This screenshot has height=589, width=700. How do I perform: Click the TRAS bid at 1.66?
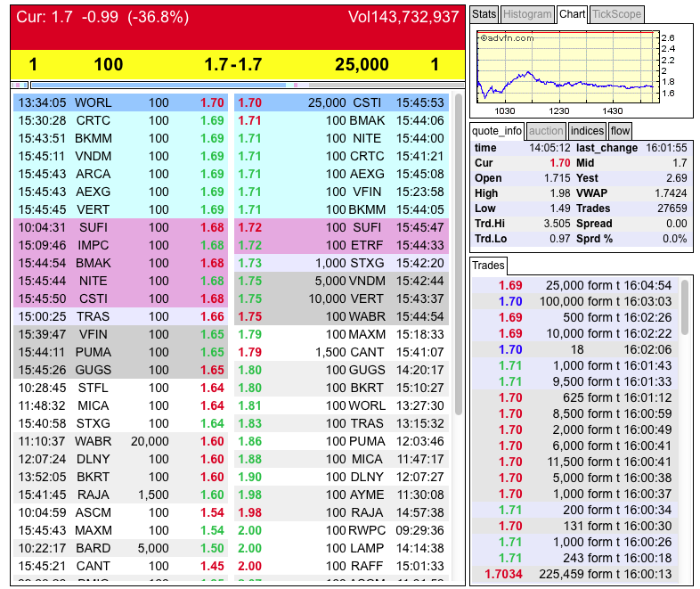coord(120,316)
